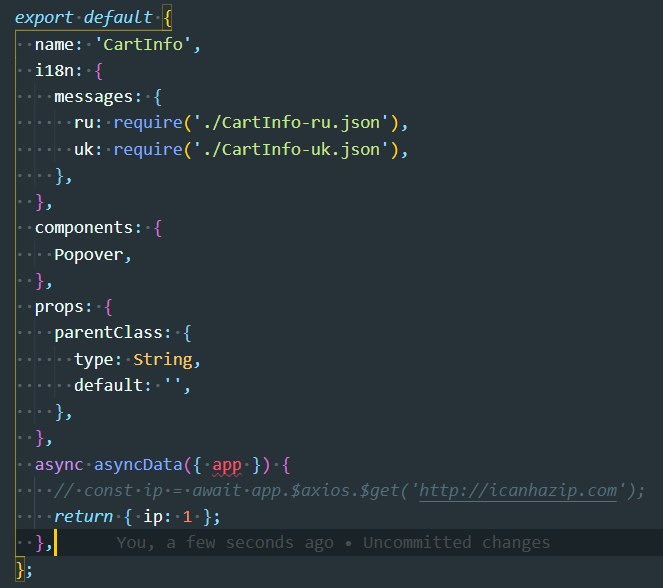Click the 'String' type value
This screenshot has height=588, width=663.
coord(163,359)
